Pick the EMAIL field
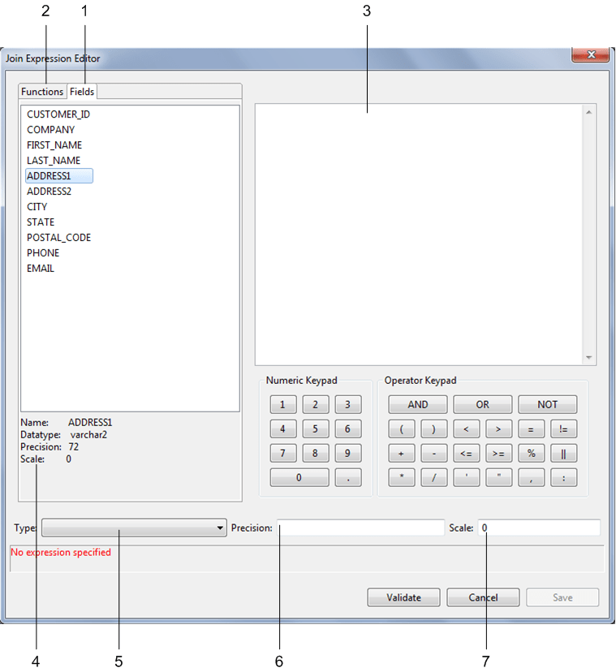616x672 pixels. tap(41, 269)
